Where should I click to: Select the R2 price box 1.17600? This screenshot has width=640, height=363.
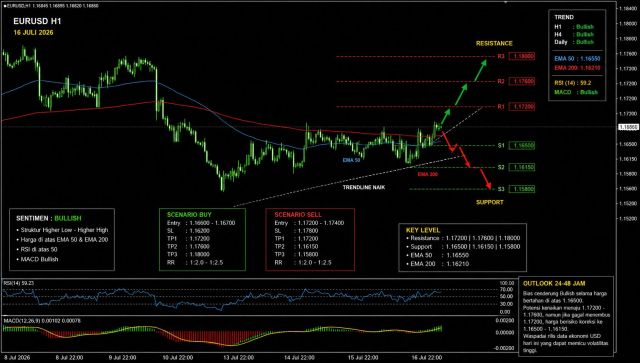tap(522, 81)
